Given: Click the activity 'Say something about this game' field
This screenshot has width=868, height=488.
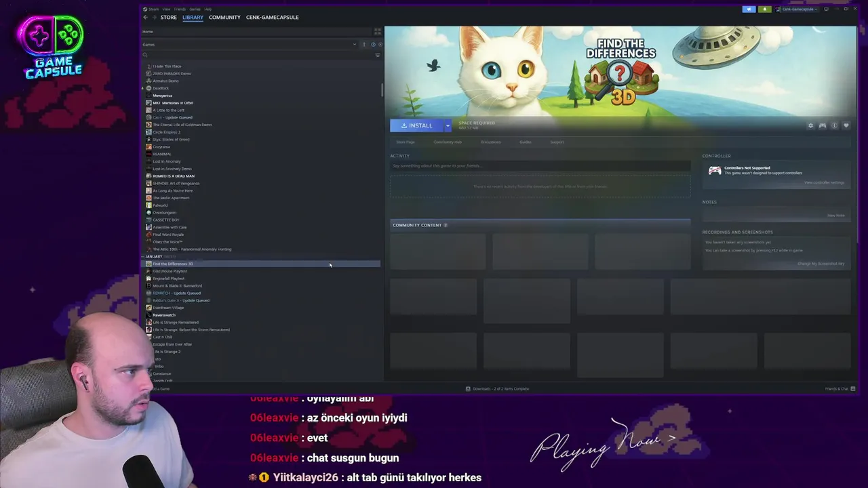Looking at the screenshot, I should pyautogui.click(x=540, y=165).
